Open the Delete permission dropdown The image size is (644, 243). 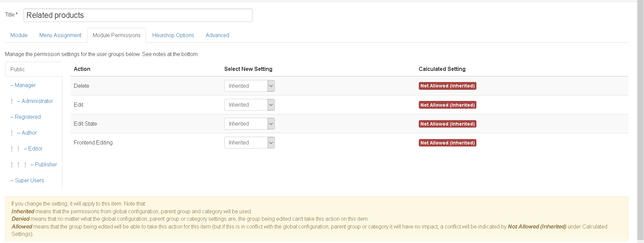point(249,86)
